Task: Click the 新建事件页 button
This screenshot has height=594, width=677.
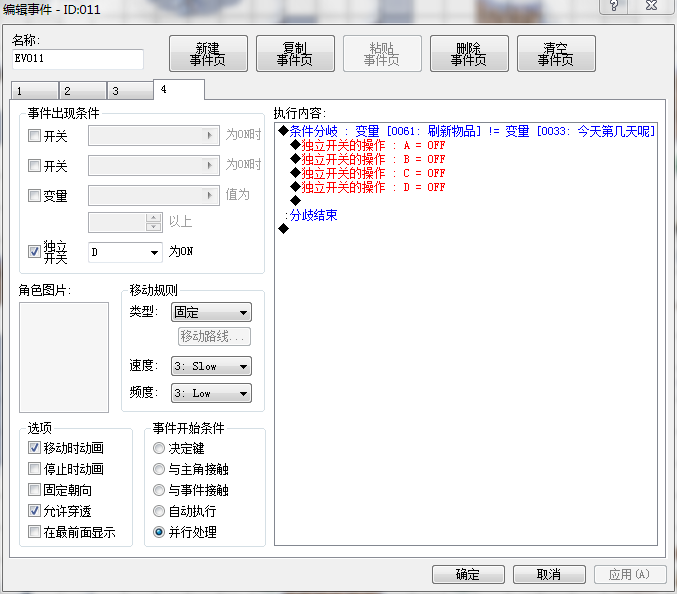Action: (208, 54)
